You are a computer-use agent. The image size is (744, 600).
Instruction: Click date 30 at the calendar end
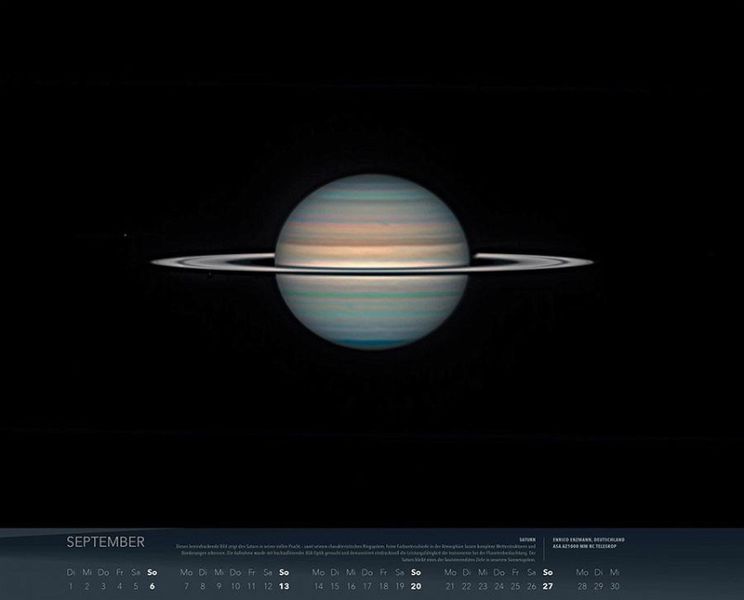[615, 586]
